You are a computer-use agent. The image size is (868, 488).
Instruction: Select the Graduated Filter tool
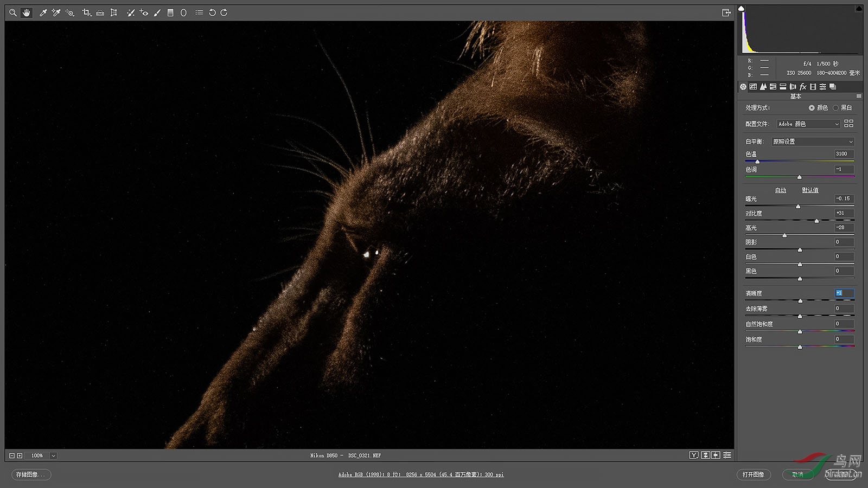click(x=170, y=12)
